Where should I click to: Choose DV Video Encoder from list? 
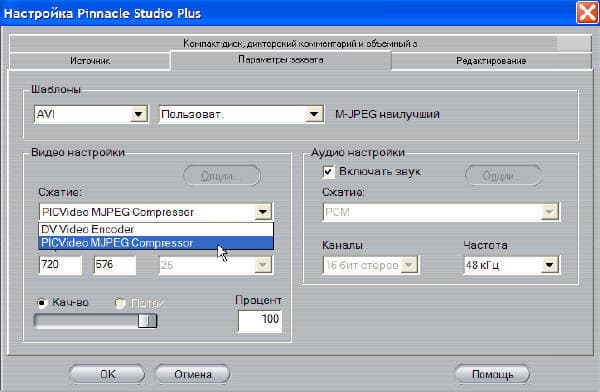pyautogui.click(x=156, y=229)
